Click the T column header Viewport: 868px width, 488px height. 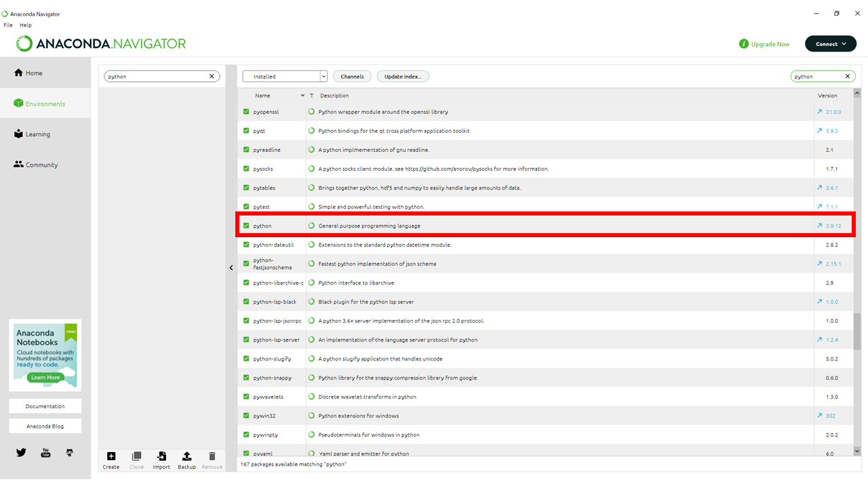point(311,96)
